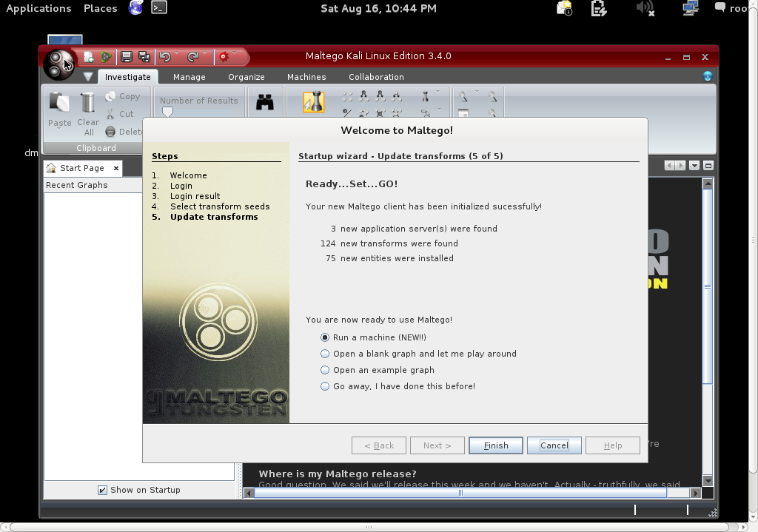Open dropdown arrow beside first magnifier icon
758x532 pixels.
(x=477, y=91)
